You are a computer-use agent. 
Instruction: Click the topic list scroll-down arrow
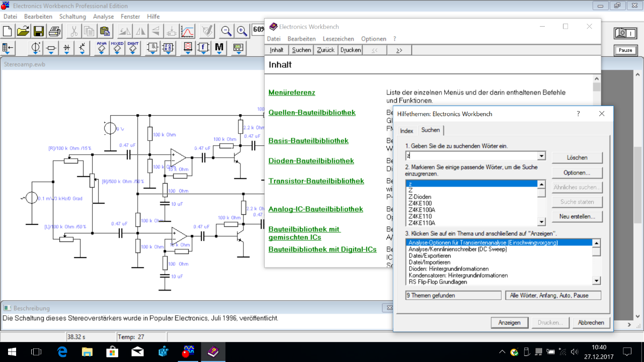point(596,281)
